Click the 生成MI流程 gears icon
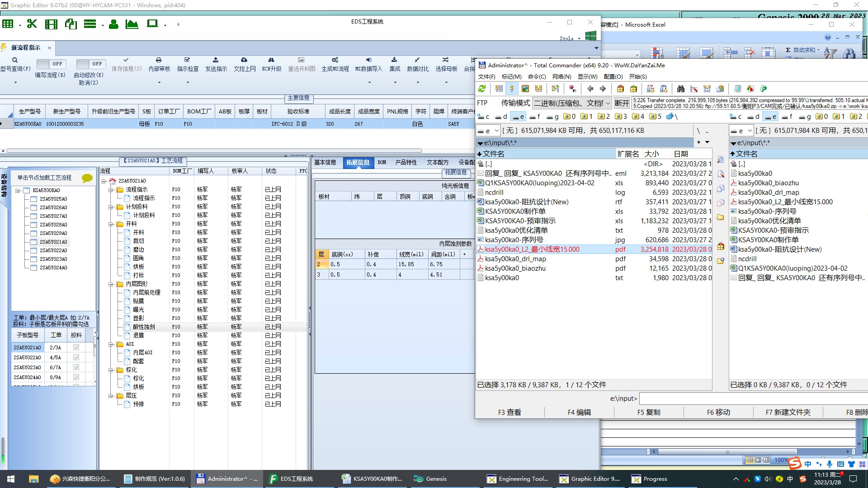This screenshot has width=868, height=488. click(335, 60)
